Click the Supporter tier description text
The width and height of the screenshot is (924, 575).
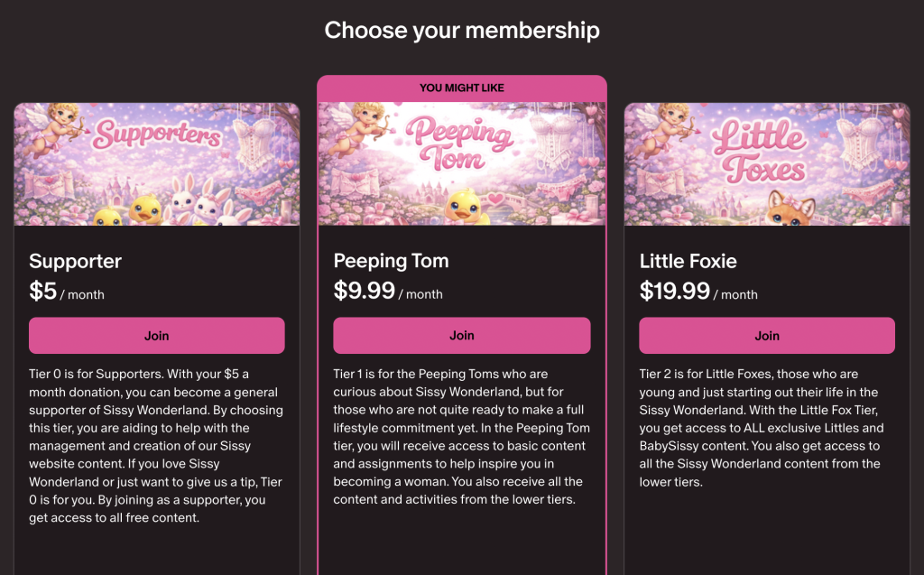pos(156,445)
